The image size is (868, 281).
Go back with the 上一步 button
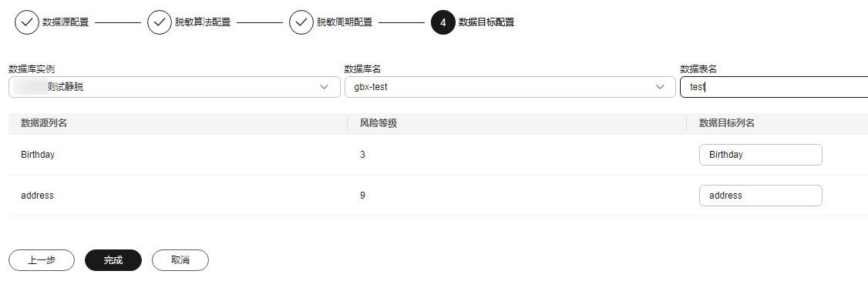click(x=42, y=260)
